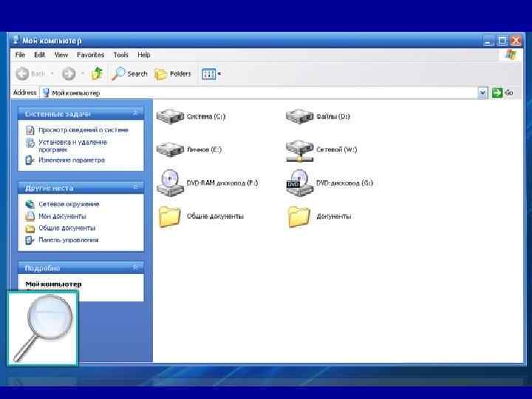
Task: Open the View menu
Action: coord(61,55)
